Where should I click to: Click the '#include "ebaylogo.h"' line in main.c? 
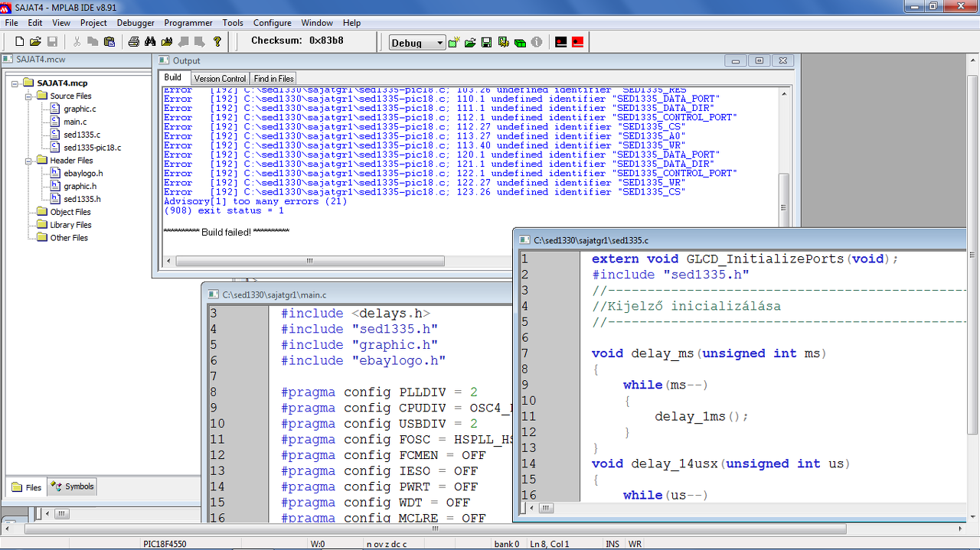coord(363,360)
